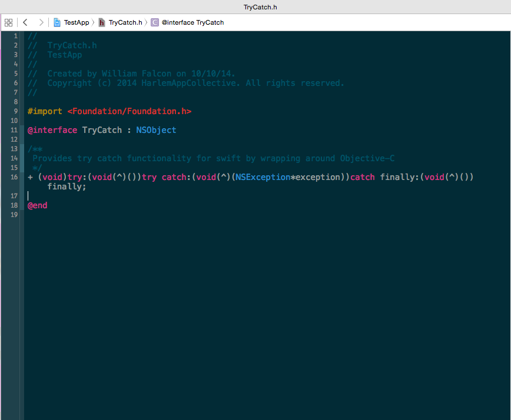Click the "finally;" wrapped line text

pos(67,186)
